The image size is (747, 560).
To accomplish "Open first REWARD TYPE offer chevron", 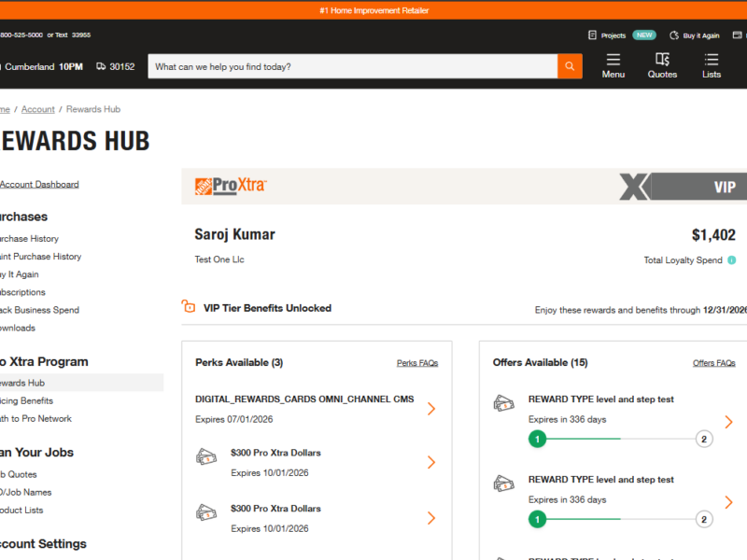I will [x=728, y=423].
